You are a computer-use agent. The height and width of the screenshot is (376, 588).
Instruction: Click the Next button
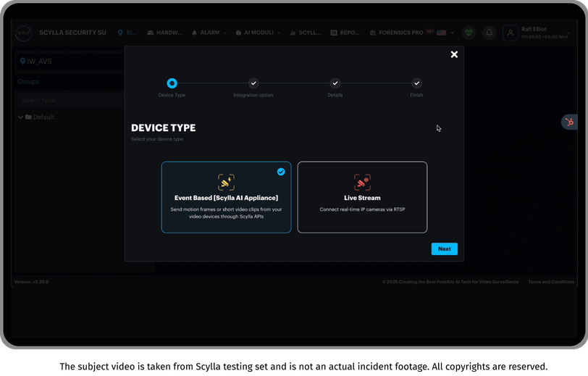tap(444, 248)
